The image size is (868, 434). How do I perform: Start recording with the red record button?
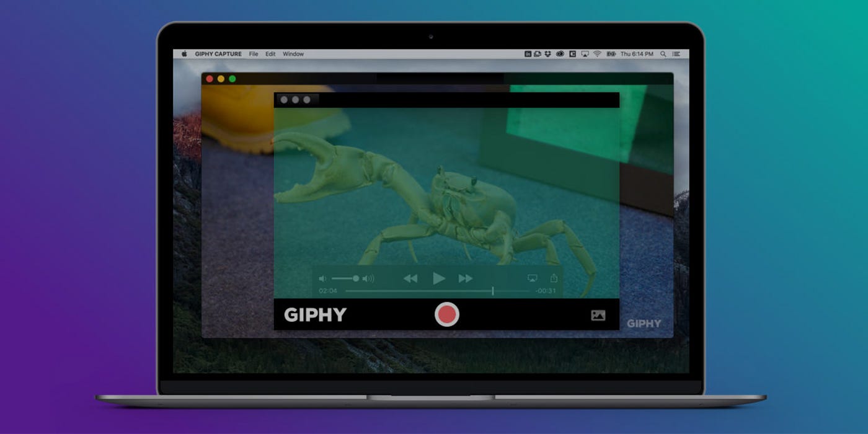point(446,314)
